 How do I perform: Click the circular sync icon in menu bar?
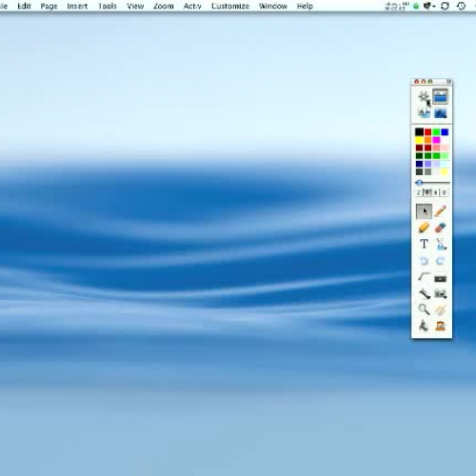[x=445, y=6]
